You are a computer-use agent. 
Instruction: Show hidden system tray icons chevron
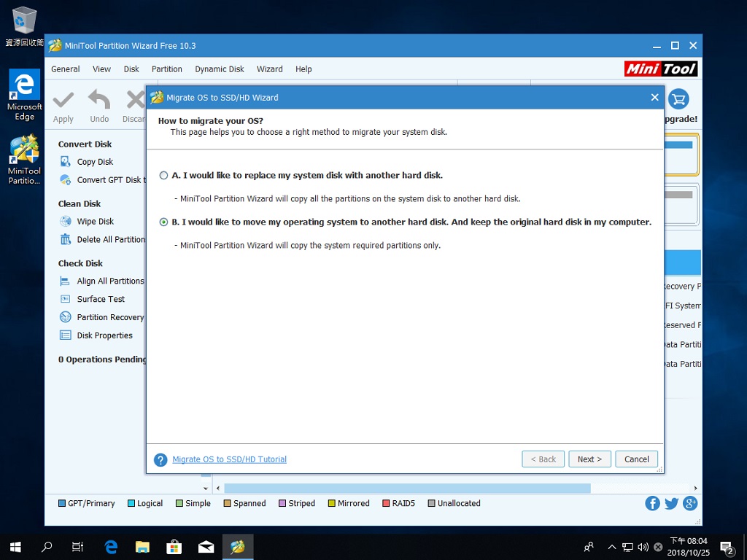coord(612,547)
